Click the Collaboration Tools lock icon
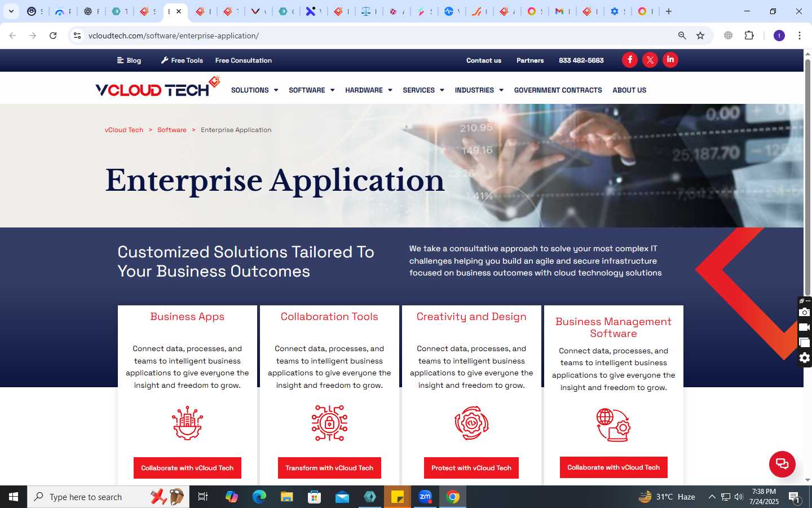 pyautogui.click(x=329, y=423)
